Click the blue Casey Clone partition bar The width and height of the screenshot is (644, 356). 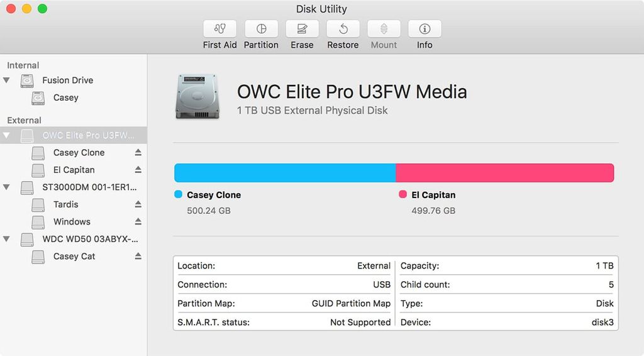285,173
